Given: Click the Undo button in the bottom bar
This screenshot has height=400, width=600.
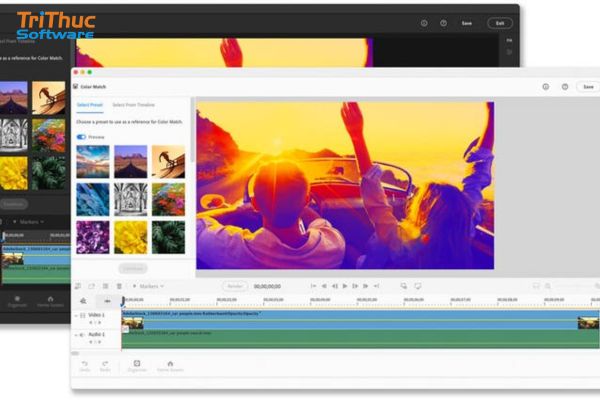Looking at the screenshot, I should tap(85, 366).
